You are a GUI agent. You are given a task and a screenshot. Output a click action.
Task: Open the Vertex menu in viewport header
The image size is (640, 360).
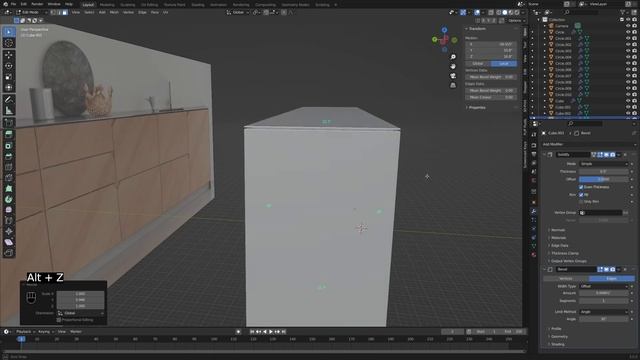coord(128,12)
